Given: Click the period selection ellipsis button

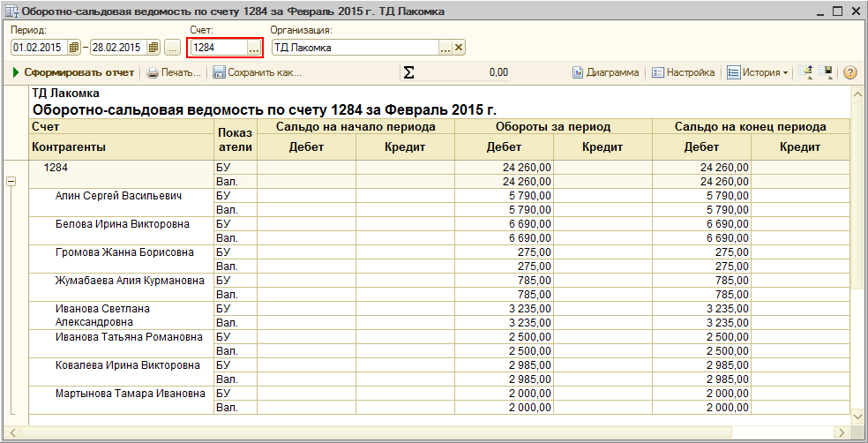Looking at the screenshot, I should tap(172, 48).
